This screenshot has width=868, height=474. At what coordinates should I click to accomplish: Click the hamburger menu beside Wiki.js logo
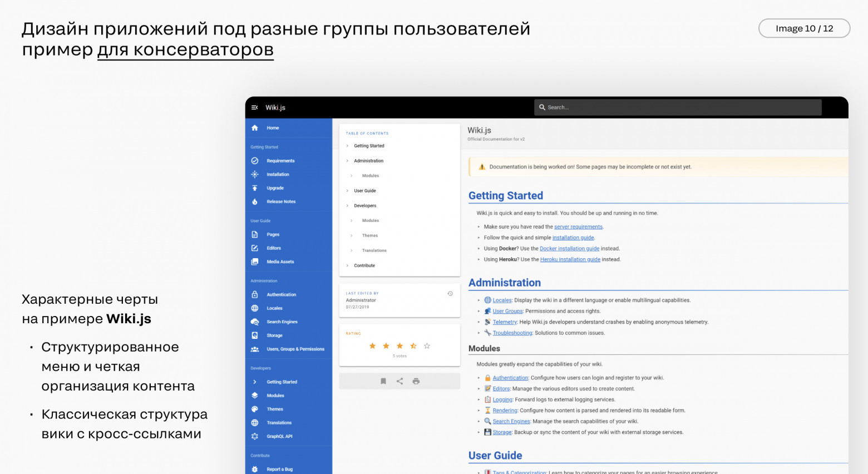coord(255,107)
